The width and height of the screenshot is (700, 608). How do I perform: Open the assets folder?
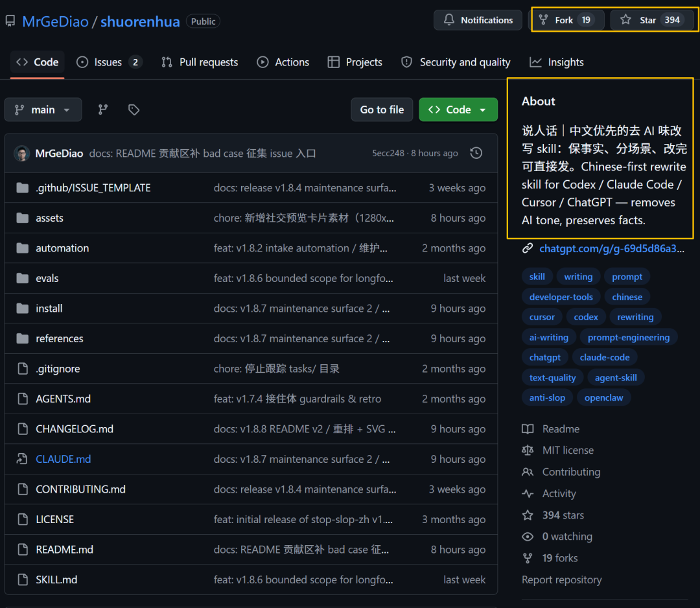point(49,218)
